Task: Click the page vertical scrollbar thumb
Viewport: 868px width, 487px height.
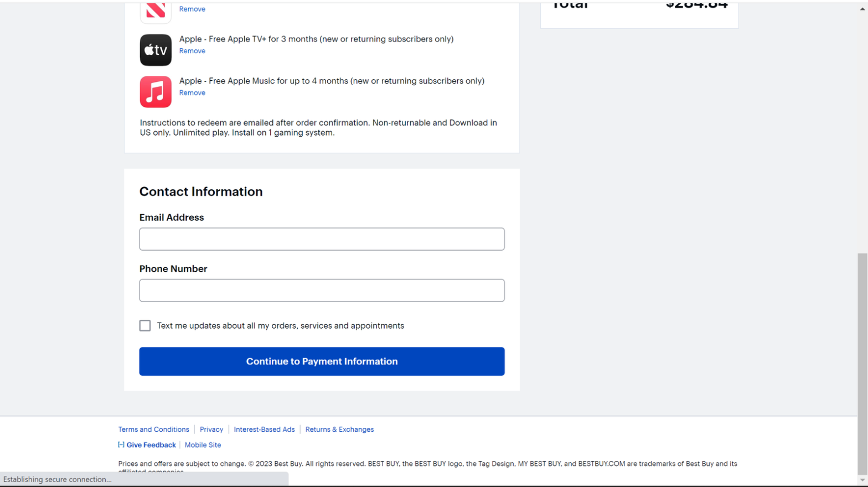Action: (x=862, y=364)
